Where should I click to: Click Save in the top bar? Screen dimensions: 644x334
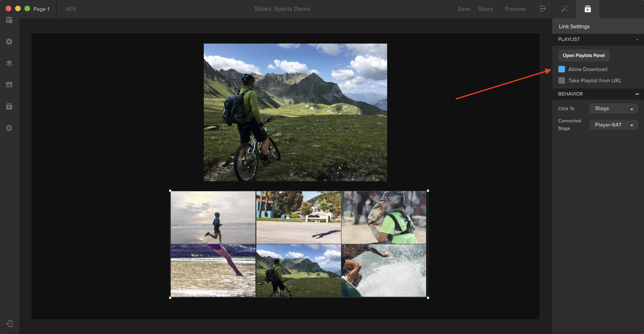pyautogui.click(x=464, y=9)
